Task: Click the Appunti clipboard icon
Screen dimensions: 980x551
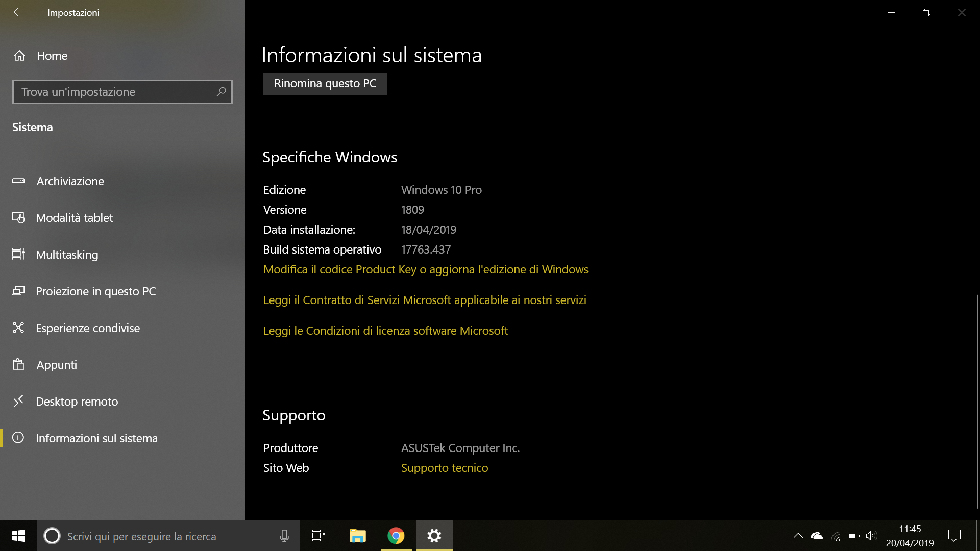Action: [x=18, y=364]
